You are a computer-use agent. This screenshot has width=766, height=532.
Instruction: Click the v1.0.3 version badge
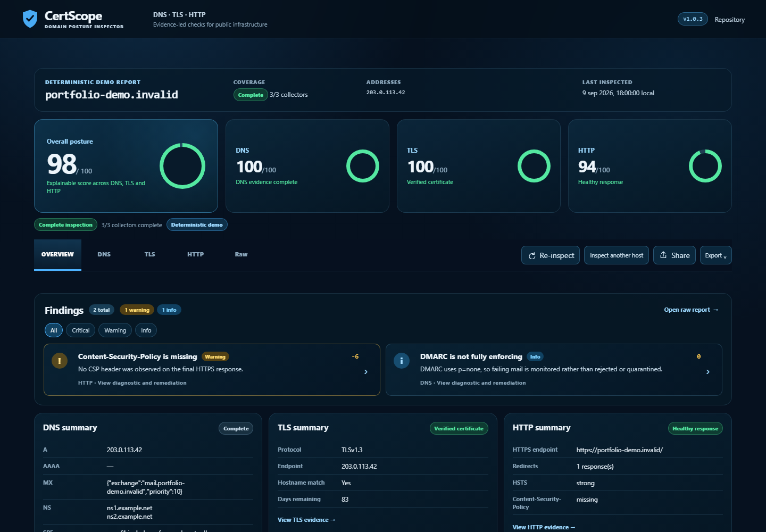[693, 19]
